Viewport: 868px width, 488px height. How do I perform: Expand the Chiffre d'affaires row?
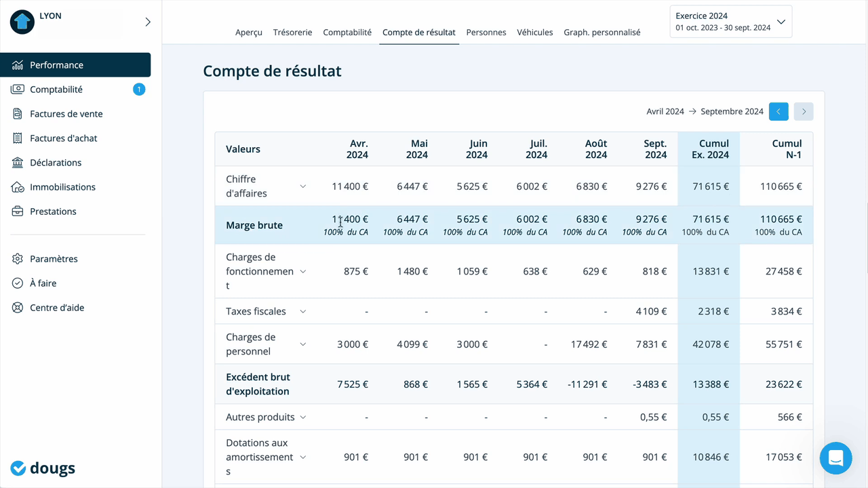pos(303,186)
